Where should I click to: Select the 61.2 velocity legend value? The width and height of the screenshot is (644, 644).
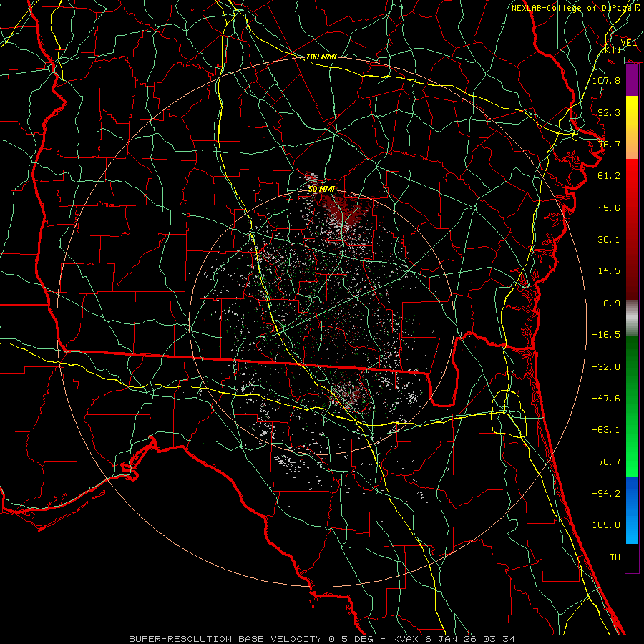609,176
